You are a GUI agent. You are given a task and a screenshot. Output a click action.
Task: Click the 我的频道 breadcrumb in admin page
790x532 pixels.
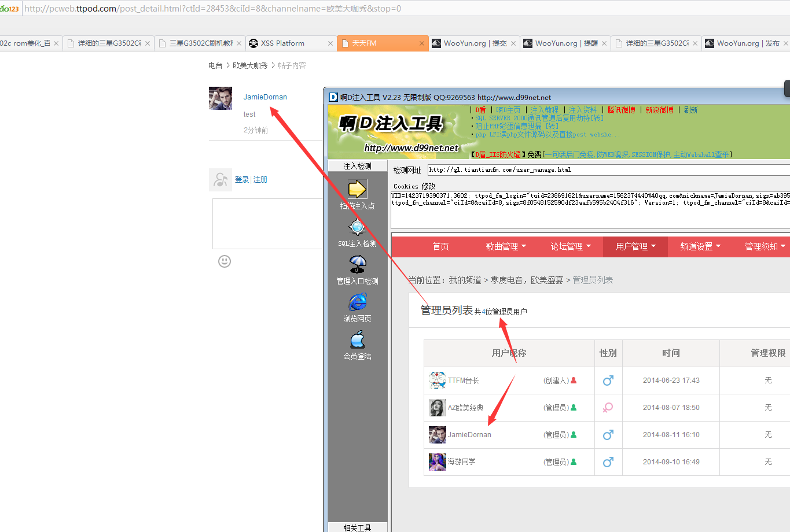(465, 280)
